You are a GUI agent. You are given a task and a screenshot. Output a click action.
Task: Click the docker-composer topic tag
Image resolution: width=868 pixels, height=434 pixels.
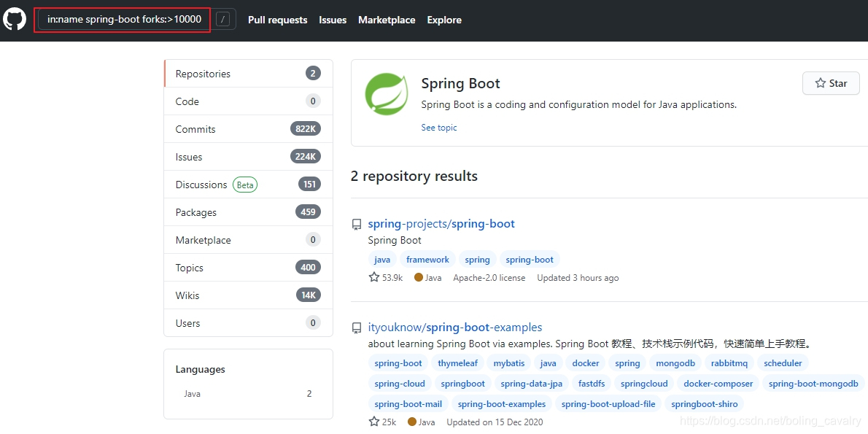[x=718, y=384]
